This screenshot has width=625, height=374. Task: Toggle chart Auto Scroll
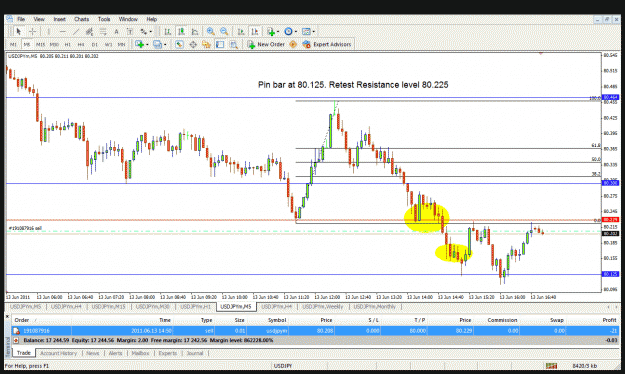241,31
